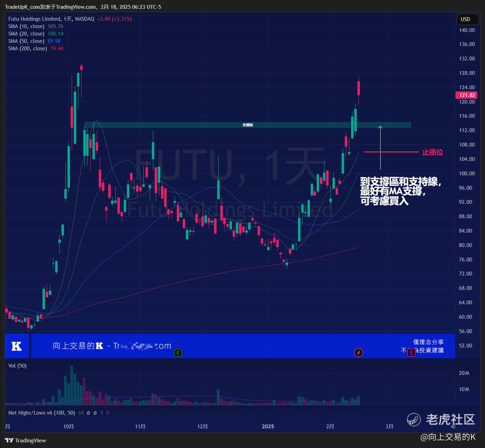This screenshot has width=485, height=448.
Task: Click the 20M volume axis label
Action: (464, 373)
